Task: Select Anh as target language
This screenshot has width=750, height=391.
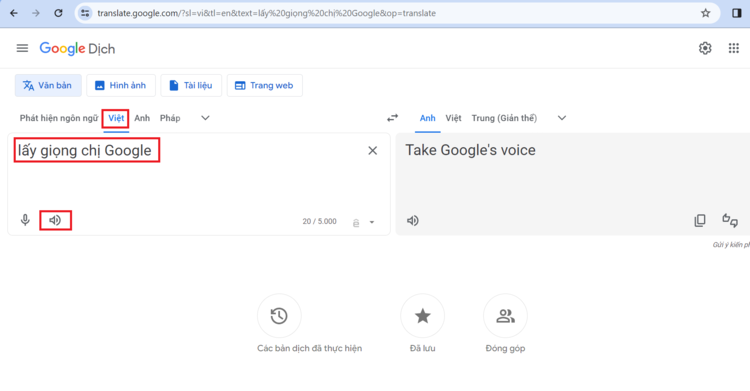Action: click(x=428, y=118)
